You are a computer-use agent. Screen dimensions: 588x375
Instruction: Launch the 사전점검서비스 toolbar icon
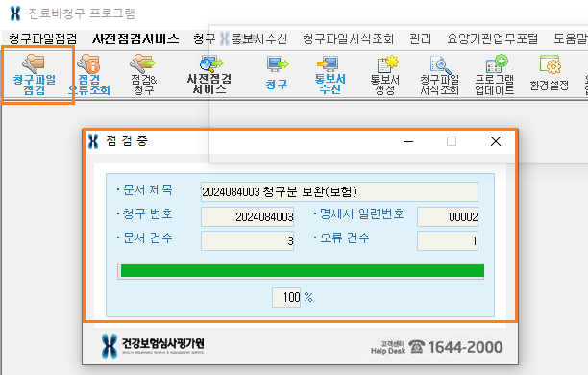[x=209, y=74]
